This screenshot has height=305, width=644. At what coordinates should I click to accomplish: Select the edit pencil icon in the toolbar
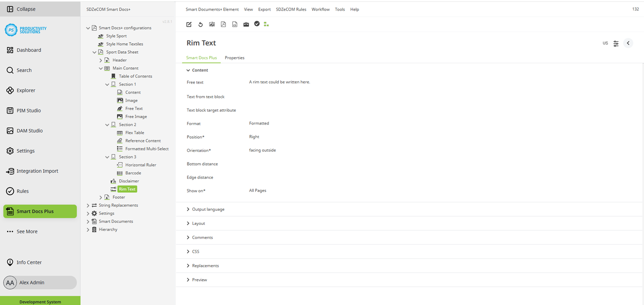pyautogui.click(x=189, y=24)
